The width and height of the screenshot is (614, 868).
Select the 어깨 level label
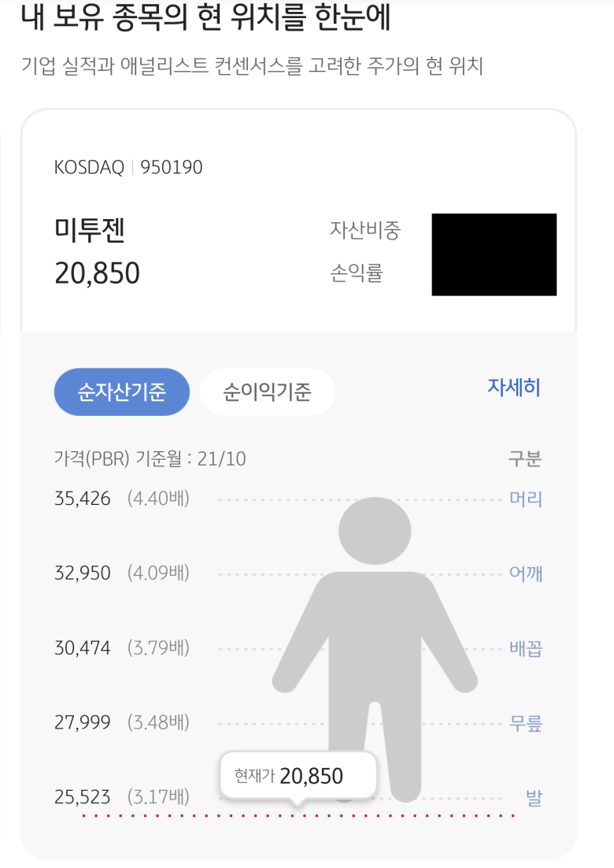[x=526, y=573]
